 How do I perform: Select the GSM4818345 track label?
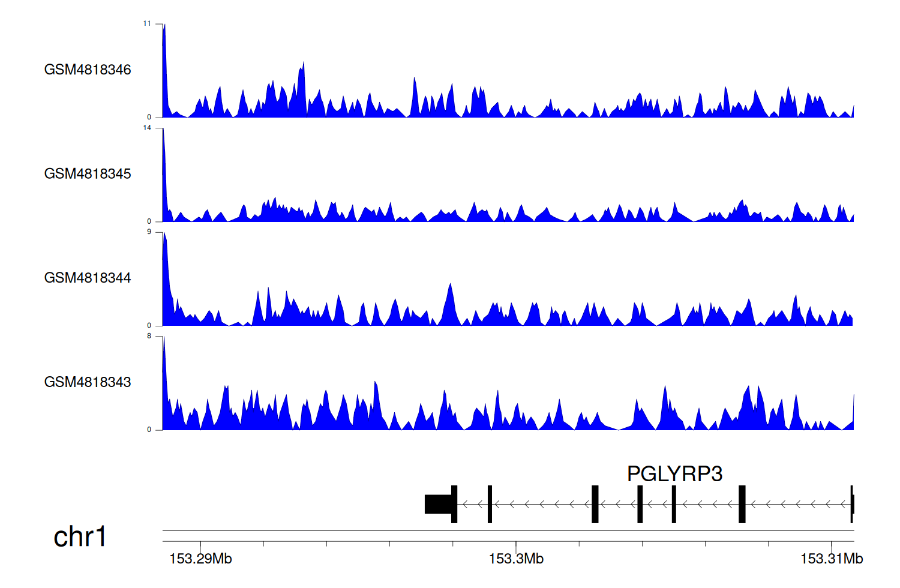[x=88, y=174]
